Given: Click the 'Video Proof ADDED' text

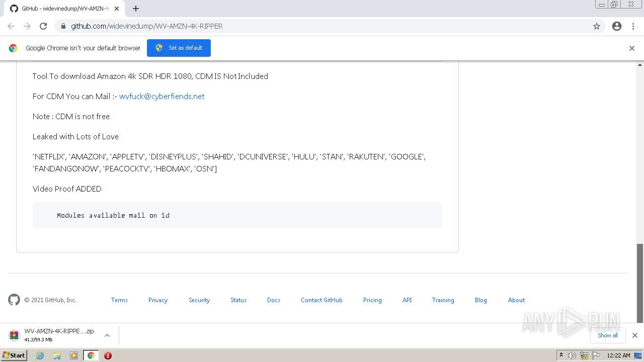Looking at the screenshot, I should [x=67, y=189].
